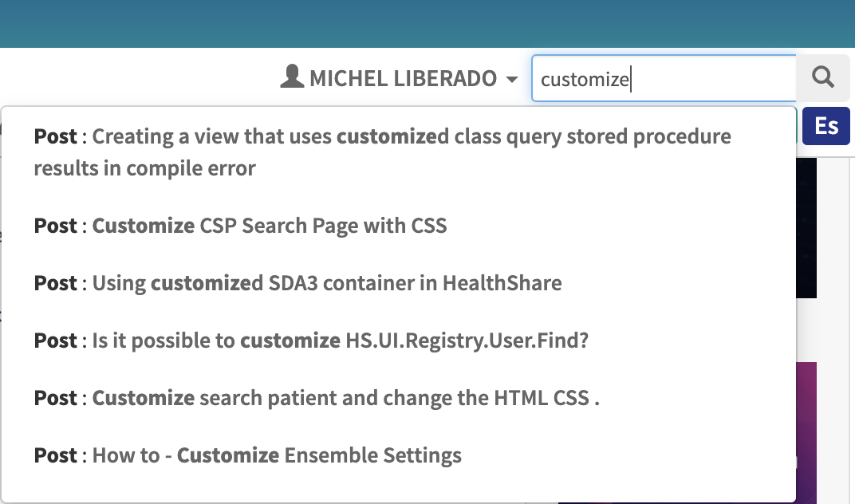The height and width of the screenshot is (504, 855).
Task: Select How to - Customize Ensemble Settings
Action: click(247, 455)
